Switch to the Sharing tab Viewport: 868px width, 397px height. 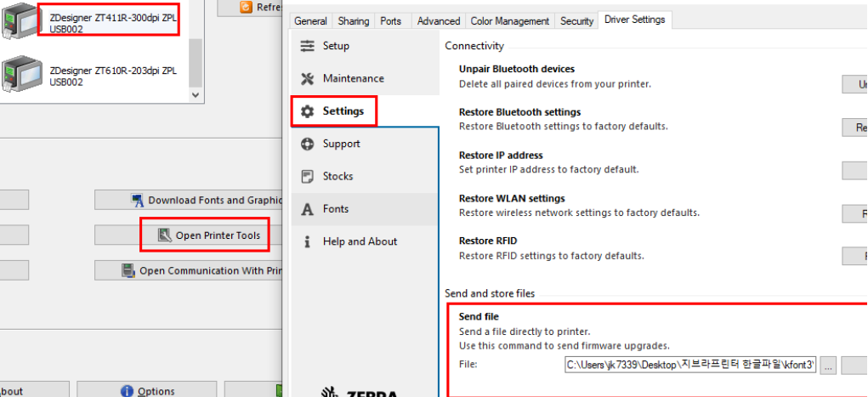point(353,21)
